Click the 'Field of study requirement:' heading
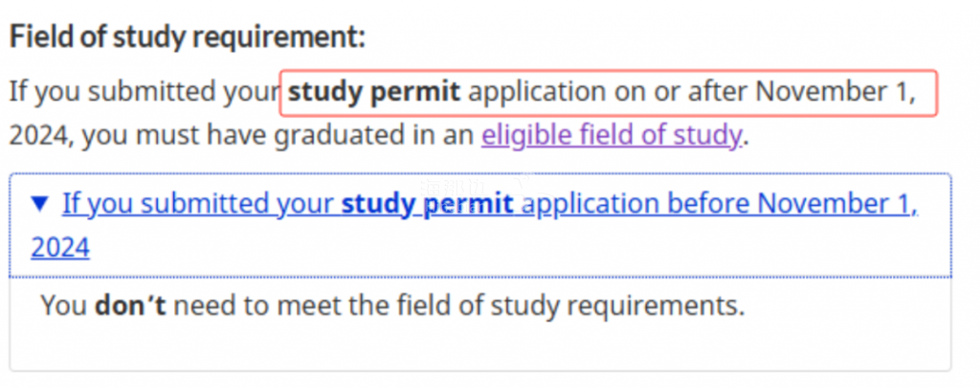 (188, 39)
